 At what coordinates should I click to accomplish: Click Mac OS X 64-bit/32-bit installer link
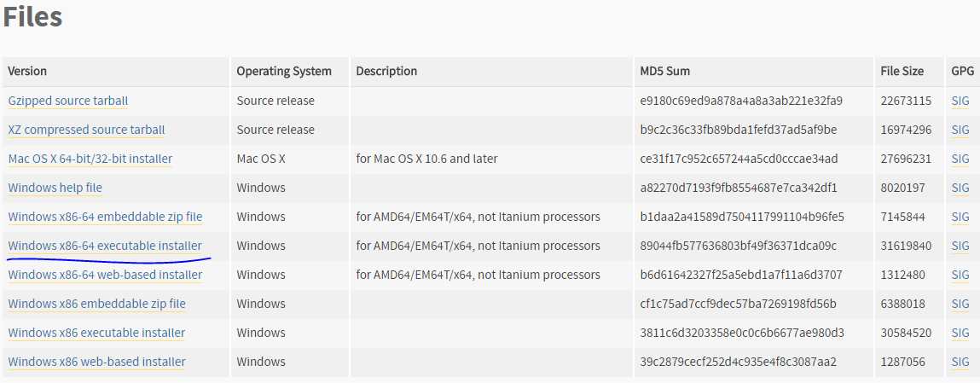90,159
